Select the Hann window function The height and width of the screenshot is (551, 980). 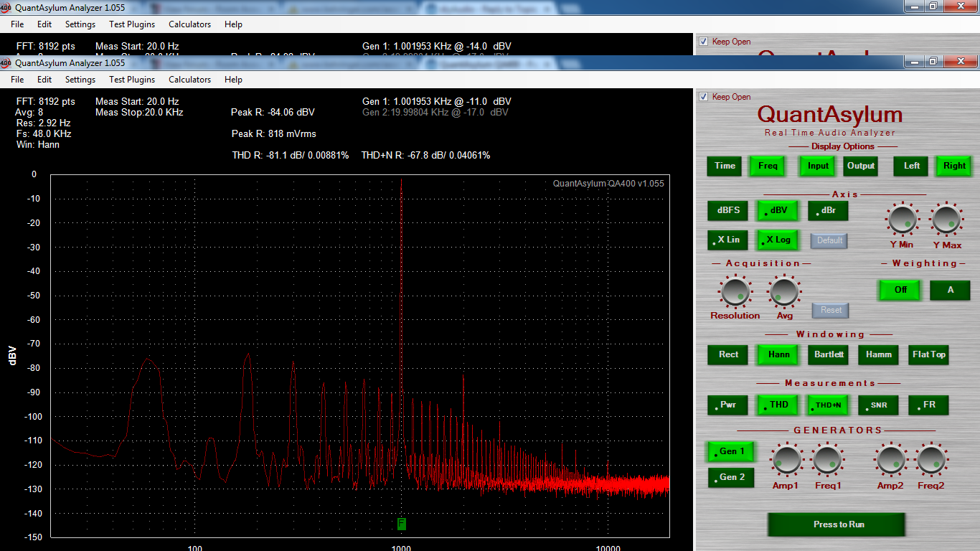click(x=778, y=354)
